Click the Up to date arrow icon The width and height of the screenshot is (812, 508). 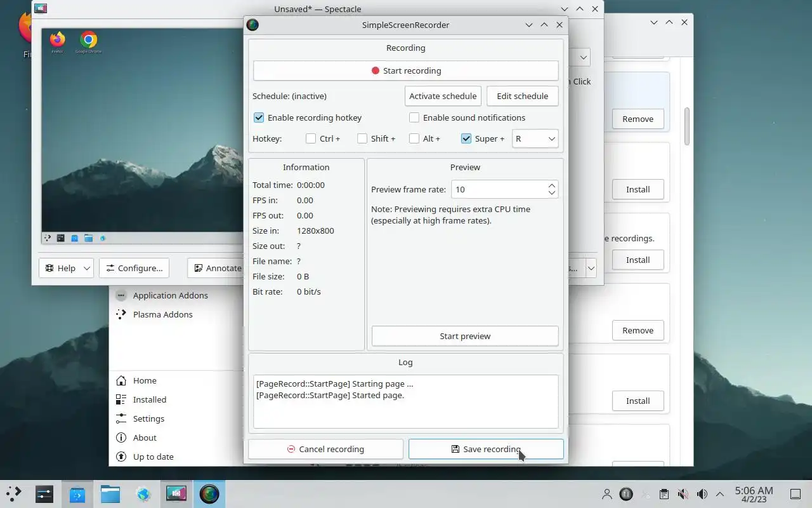121,457
